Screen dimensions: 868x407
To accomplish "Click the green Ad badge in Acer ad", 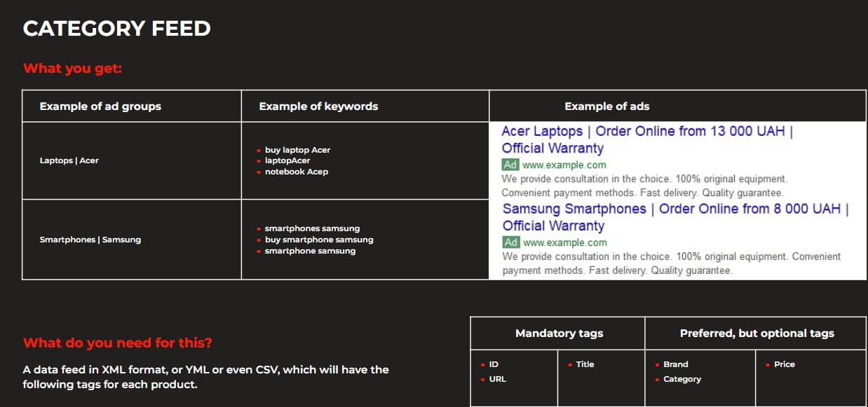I will [x=510, y=165].
